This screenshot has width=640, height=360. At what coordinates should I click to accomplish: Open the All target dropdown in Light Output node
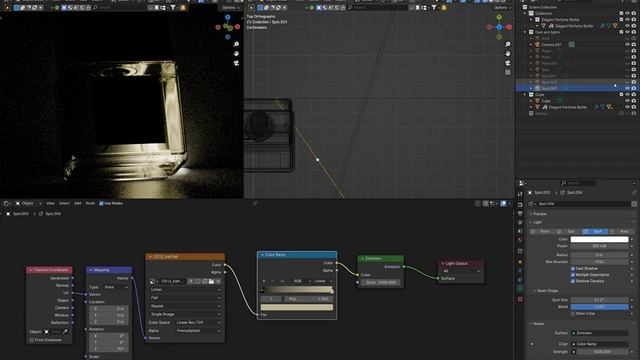[x=461, y=271]
